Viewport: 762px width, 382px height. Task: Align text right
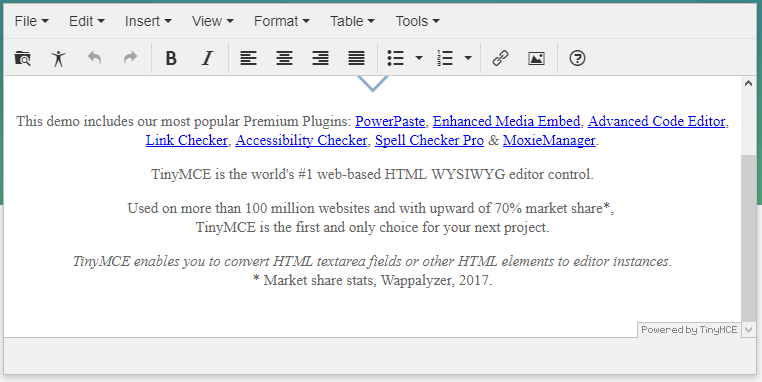click(320, 58)
